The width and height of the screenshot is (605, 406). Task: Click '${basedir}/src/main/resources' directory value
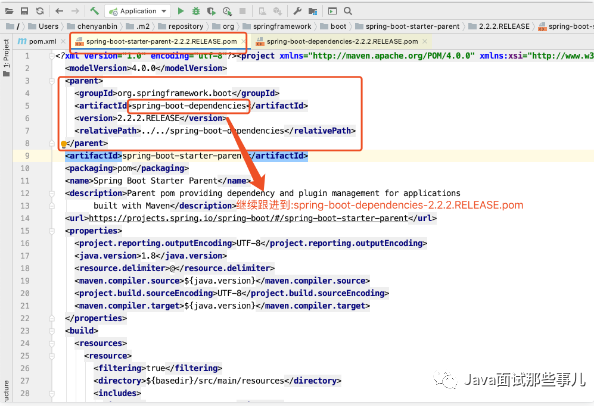(x=215, y=381)
